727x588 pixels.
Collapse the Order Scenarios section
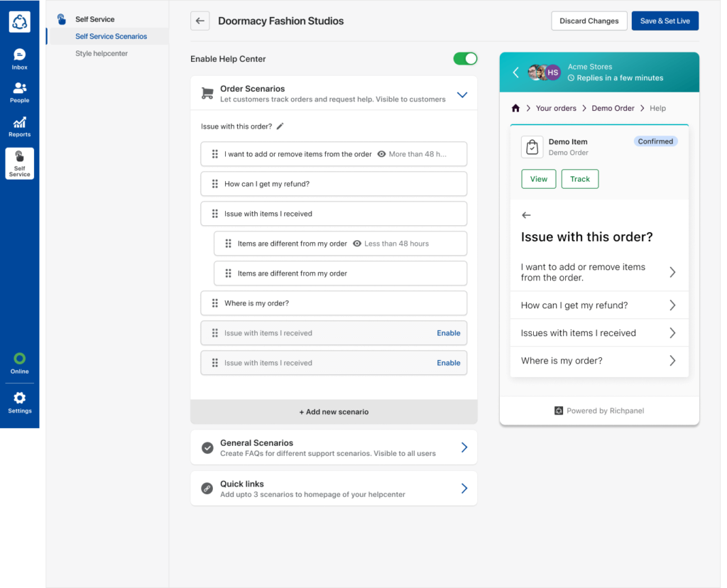coord(462,94)
